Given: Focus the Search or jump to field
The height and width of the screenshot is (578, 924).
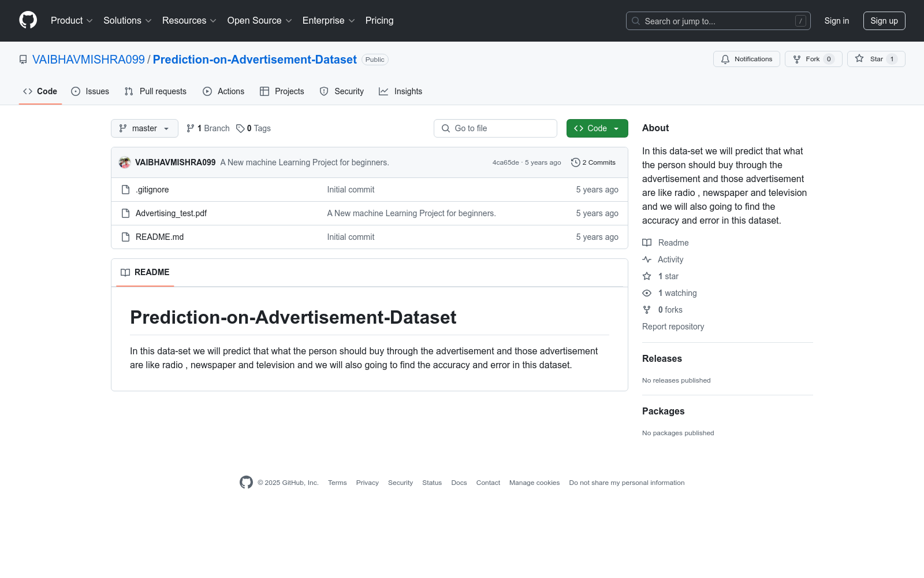Looking at the screenshot, I should tap(718, 21).
